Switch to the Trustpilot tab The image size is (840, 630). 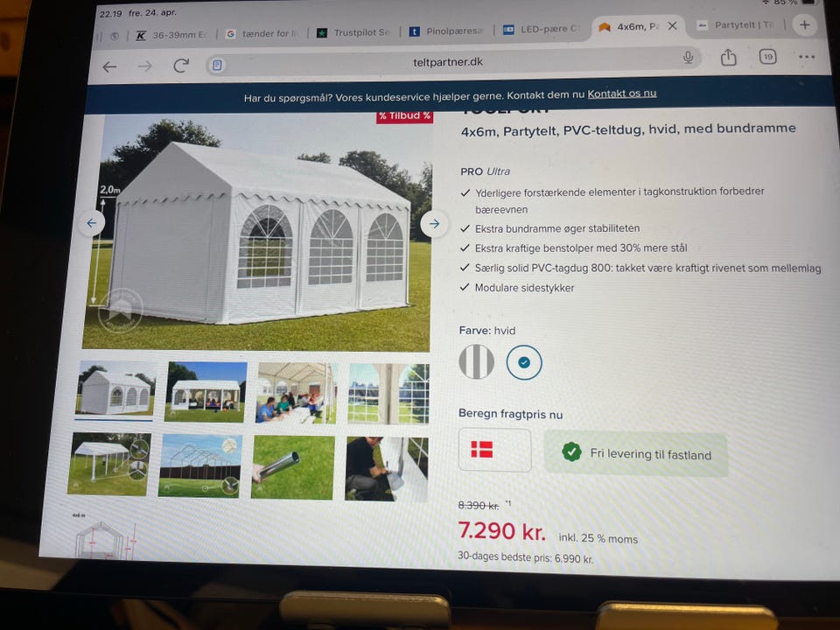pyautogui.click(x=353, y=32)
